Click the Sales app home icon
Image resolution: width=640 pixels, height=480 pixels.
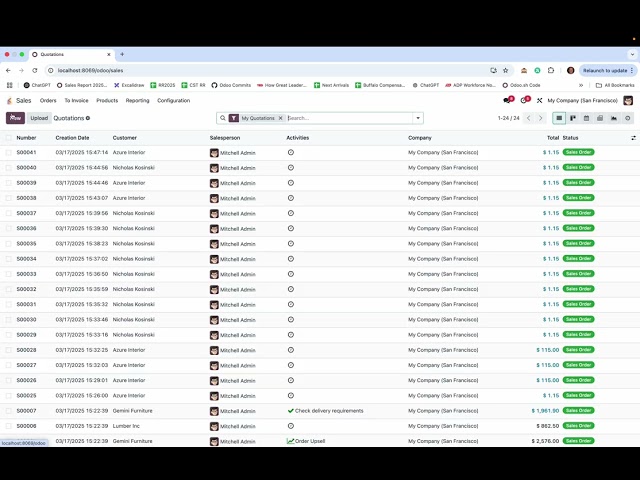click(9, 100)
